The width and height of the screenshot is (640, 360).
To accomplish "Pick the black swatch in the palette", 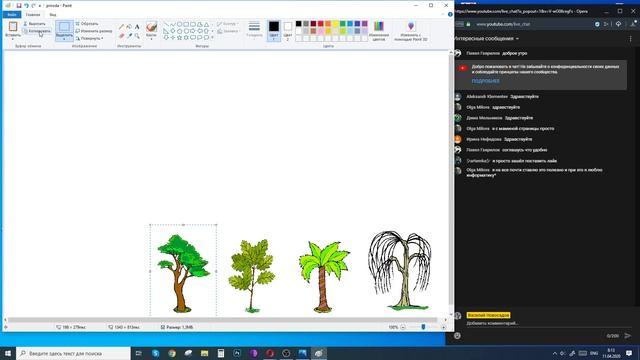I will [299, 24].
